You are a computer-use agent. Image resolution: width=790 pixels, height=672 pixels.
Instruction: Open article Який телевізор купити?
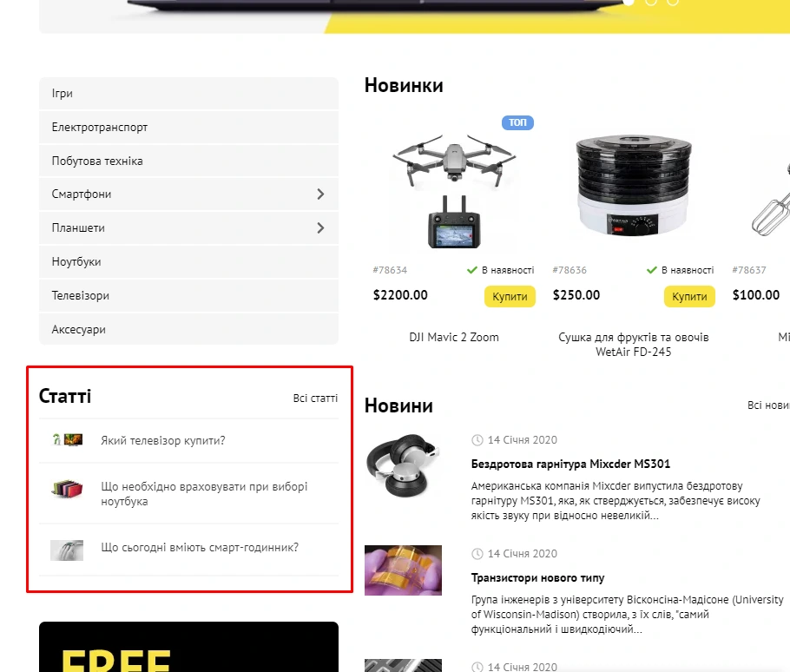pyautogui.click(x=162, y=441)
